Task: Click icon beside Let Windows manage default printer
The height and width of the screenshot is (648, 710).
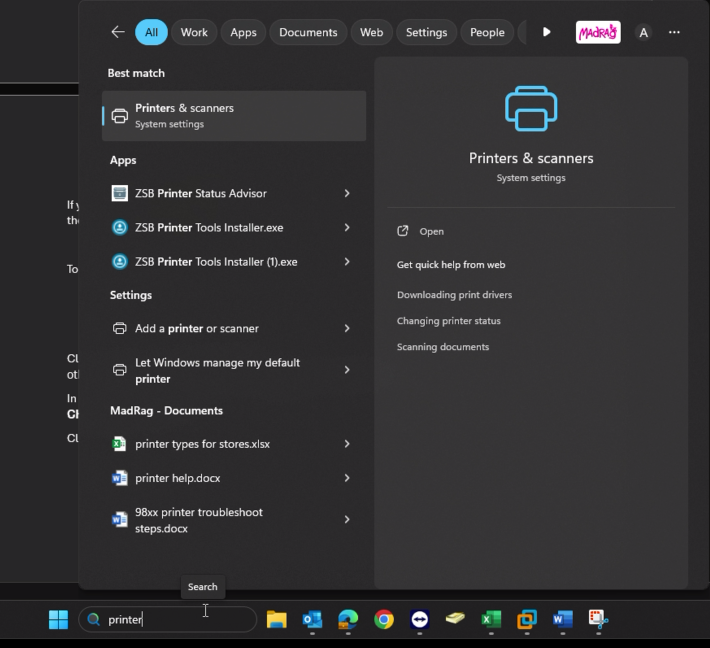Action: [120, 370]
